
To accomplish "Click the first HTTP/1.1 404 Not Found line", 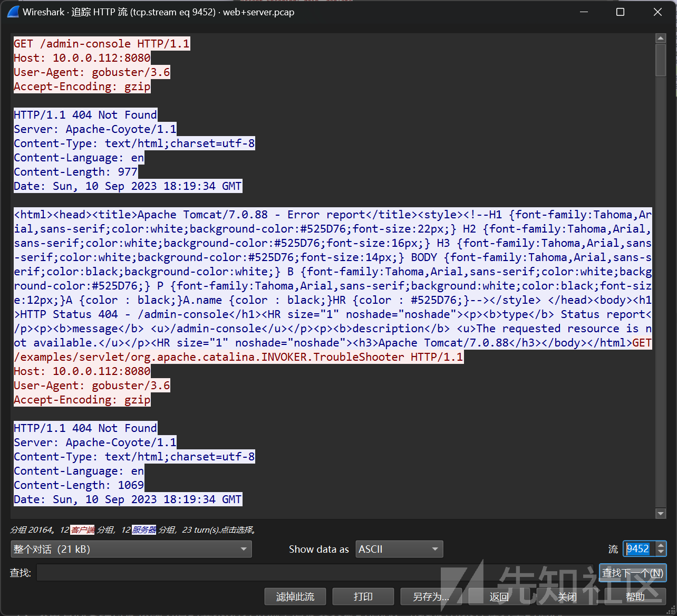I will point(85,115).
